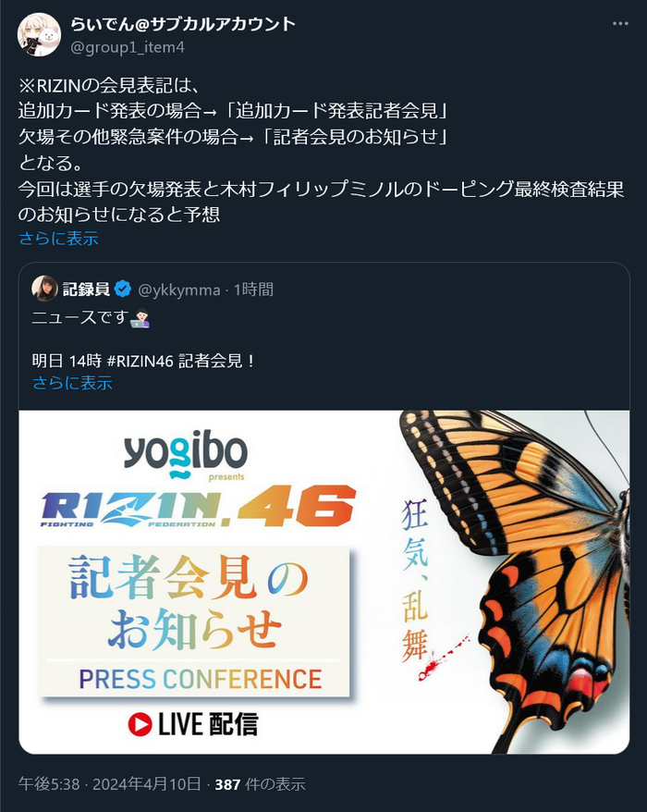The height and width of the screenshot is (812, 647).
Task: Click the 記録員 display name
Action: (86, 289)
